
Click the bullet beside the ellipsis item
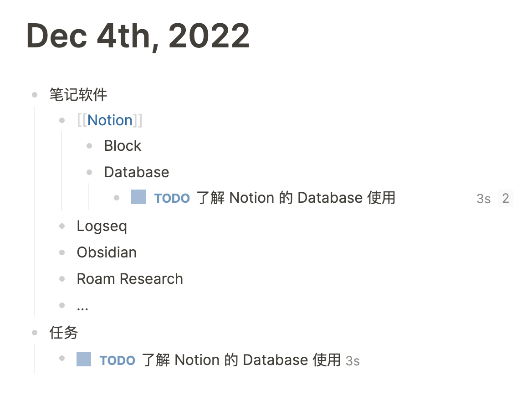click(62, 305)
